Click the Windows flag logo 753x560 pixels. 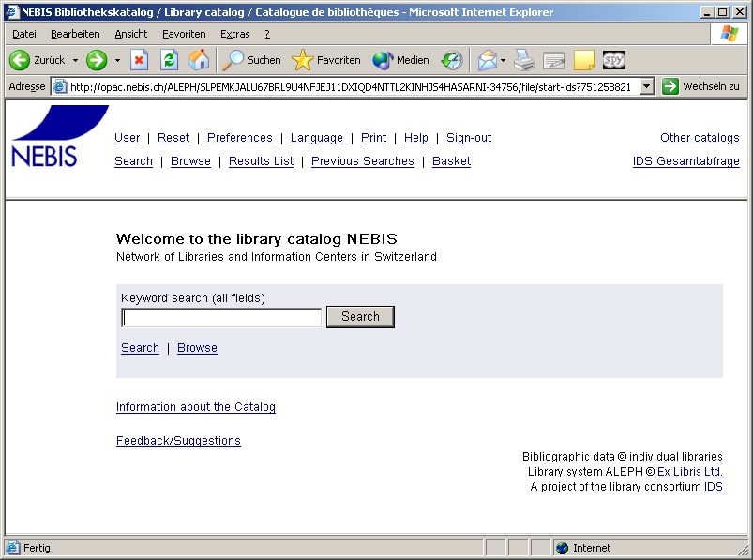pos(729,34)
